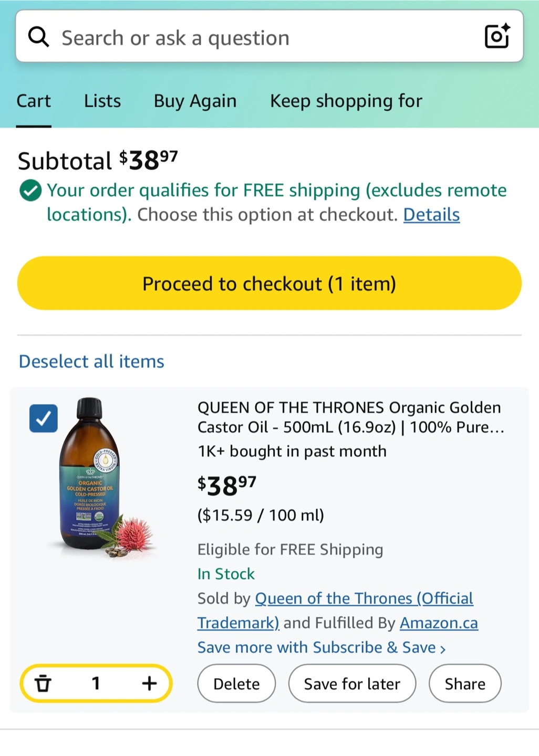Image resolution: width=539 pixels, height=756 pixels.
Task: Click Deselect all items link
Action: tap(91, 361)
